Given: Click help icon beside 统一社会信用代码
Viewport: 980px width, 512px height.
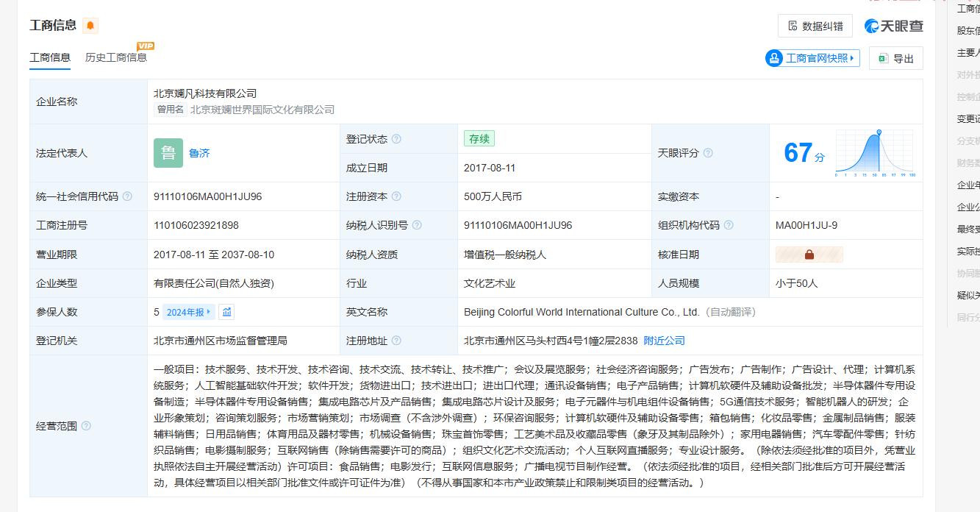Looking at the screenshot, I should [x=127, y=196].
